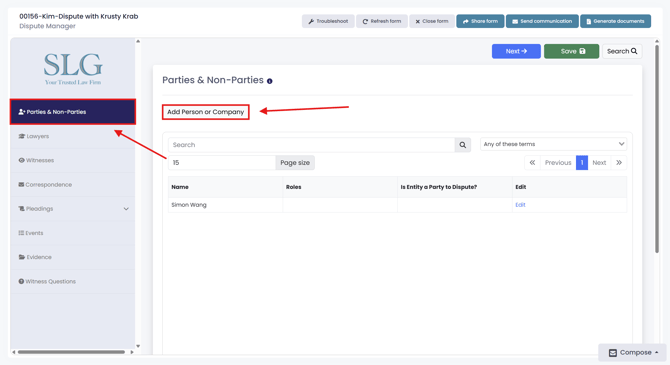Click the sidebar scroll-down arrow
This screenshot has width=670, height=365.
coord(138,346)
